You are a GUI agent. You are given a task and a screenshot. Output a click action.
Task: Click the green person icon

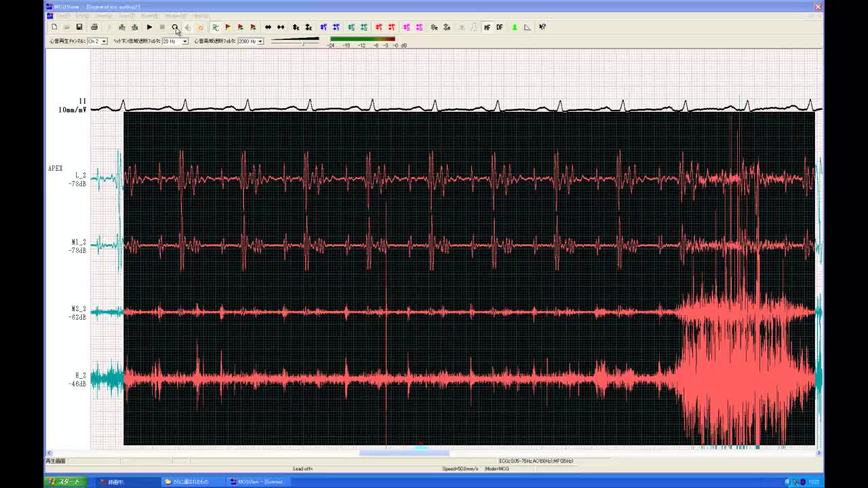515,27
